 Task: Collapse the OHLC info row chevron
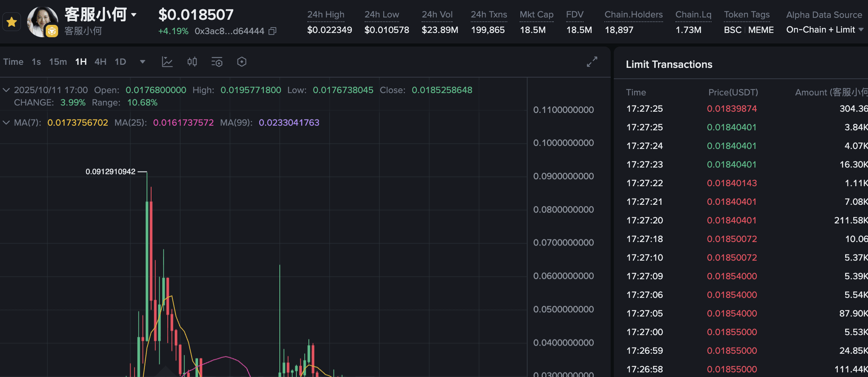tap(6, 90)
